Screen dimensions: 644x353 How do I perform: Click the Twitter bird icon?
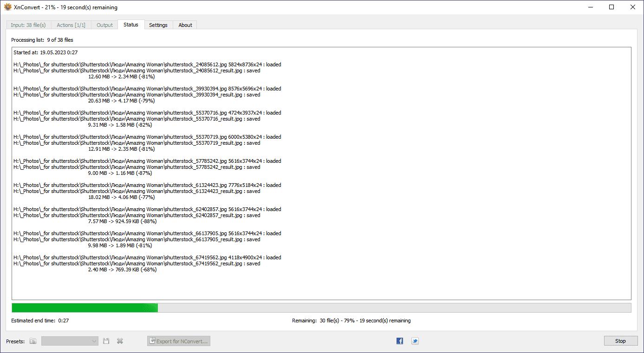(x=415, y=341)
